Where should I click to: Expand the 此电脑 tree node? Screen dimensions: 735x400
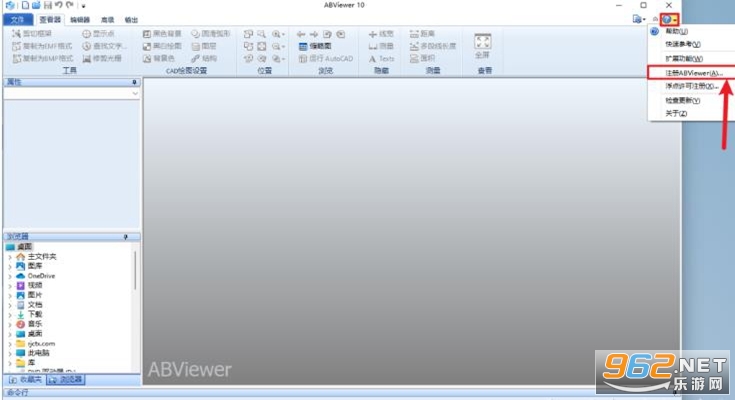(10, 353)
